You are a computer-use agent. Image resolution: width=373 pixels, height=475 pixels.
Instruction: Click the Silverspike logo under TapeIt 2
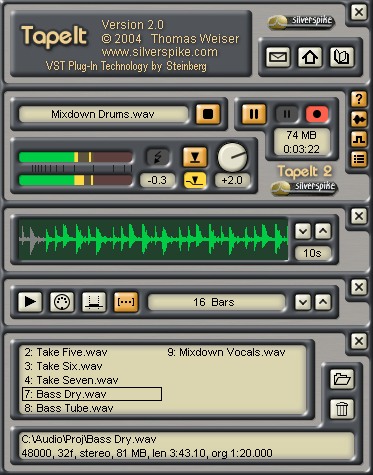(304, 188)
